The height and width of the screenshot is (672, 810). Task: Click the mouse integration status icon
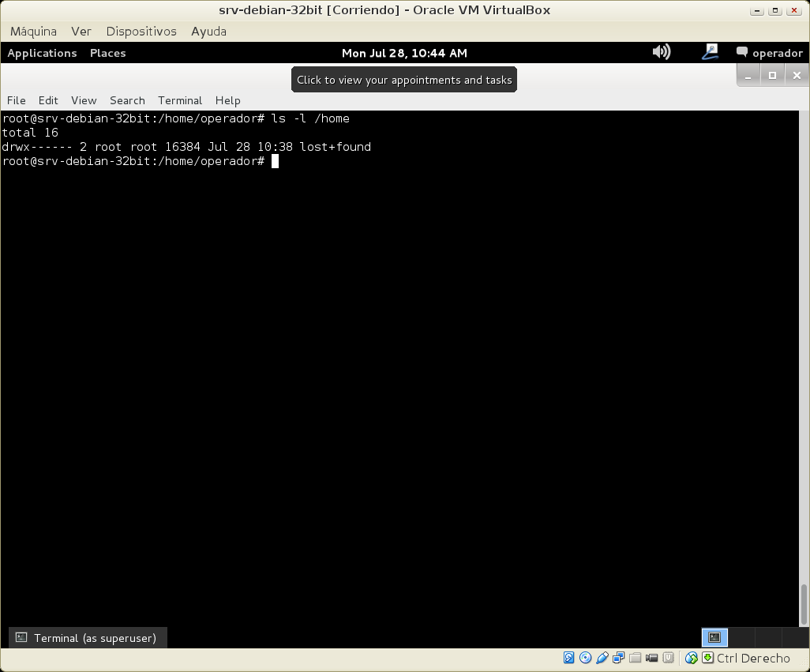[x=691, y=658]
